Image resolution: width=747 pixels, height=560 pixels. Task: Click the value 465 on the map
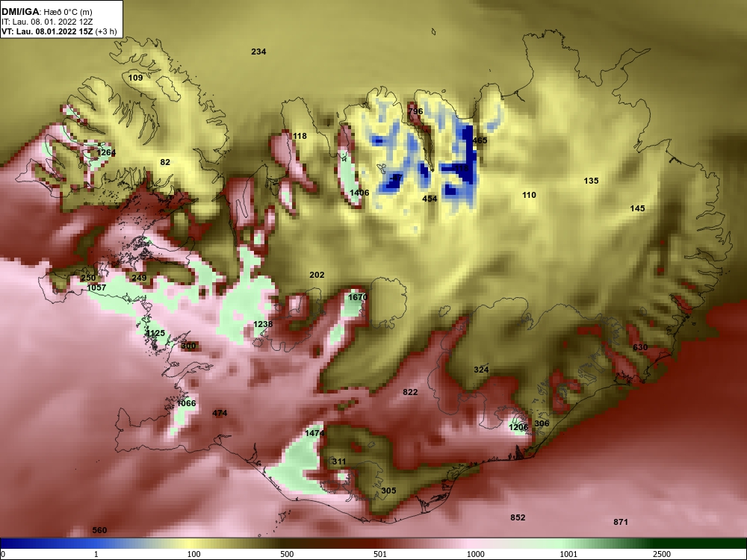[x=480, y=140]
